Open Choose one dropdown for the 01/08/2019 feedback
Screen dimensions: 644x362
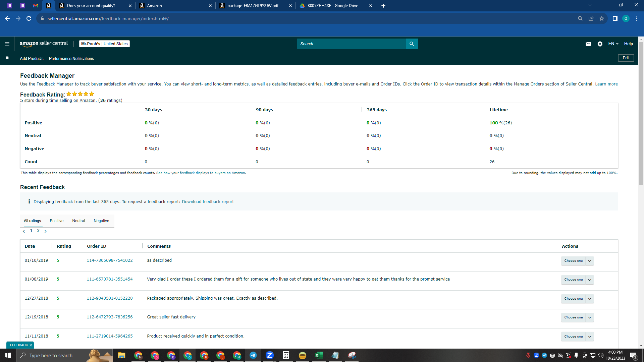[578, 280]
